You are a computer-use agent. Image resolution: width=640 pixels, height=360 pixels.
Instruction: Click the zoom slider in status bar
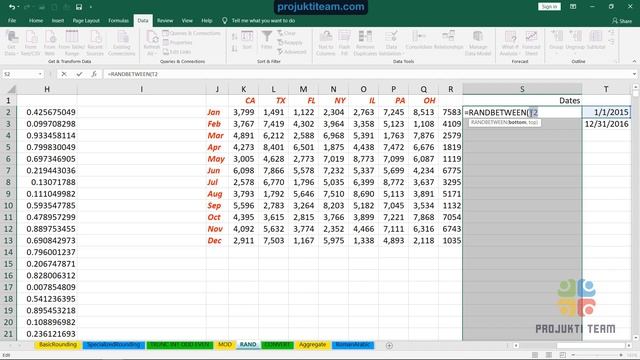point(596,356)
